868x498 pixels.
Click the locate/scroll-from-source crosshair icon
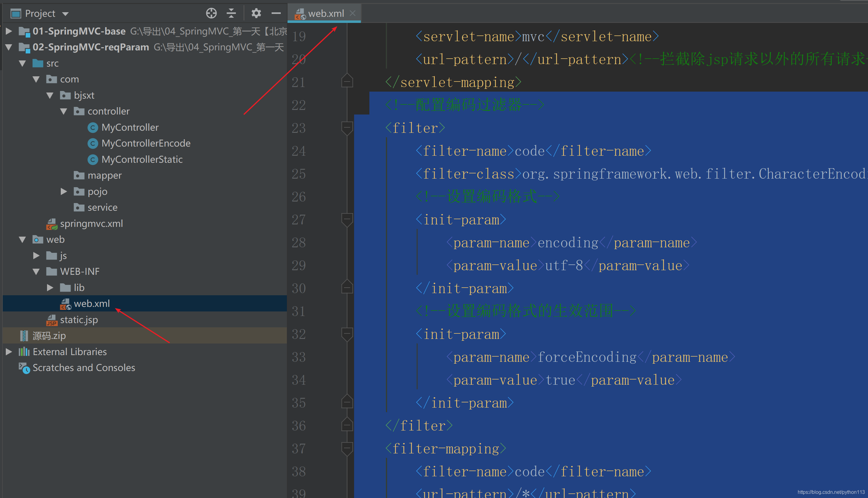pos(211,13)
